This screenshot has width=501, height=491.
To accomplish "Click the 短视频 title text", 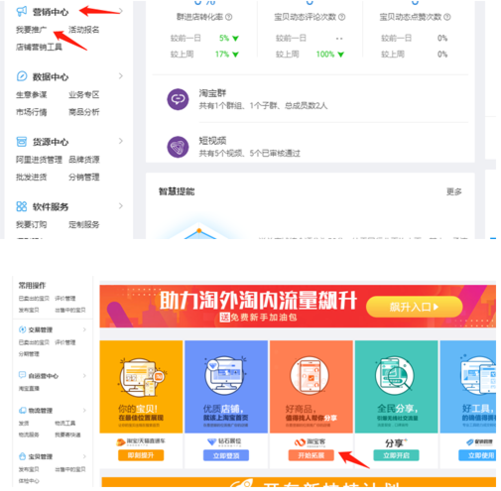I will [213, 141].
